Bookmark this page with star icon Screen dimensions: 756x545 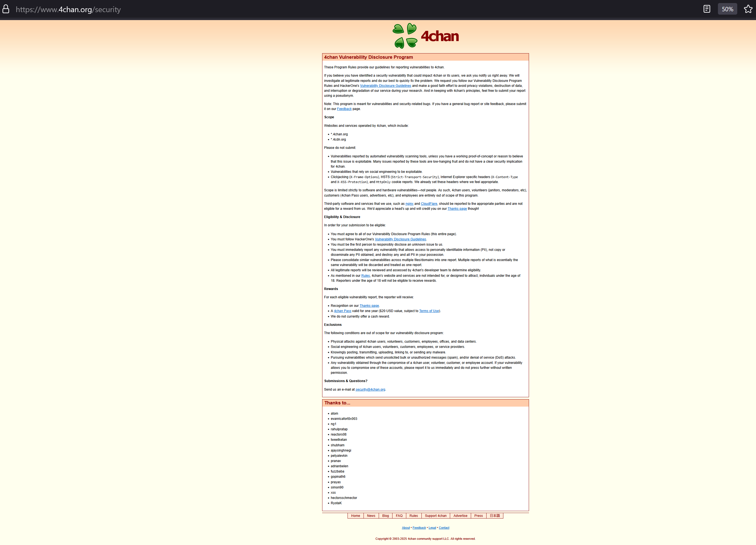tap(748, 9)
